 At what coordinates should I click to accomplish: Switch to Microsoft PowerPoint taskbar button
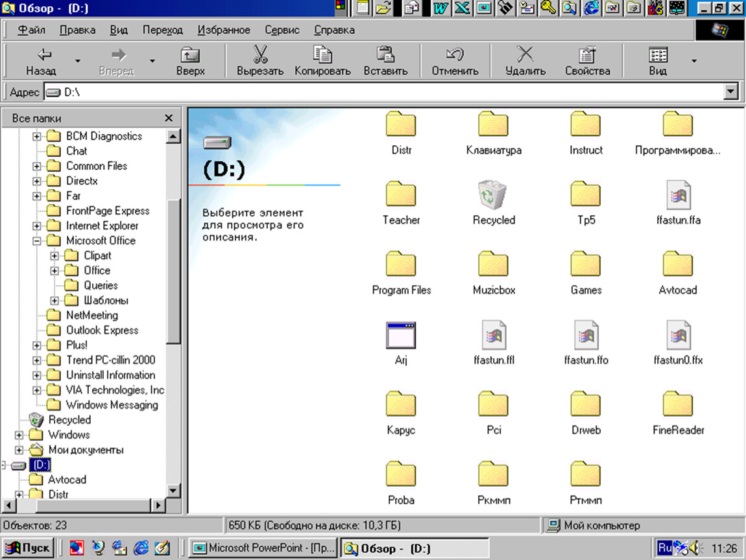(263, 548)
